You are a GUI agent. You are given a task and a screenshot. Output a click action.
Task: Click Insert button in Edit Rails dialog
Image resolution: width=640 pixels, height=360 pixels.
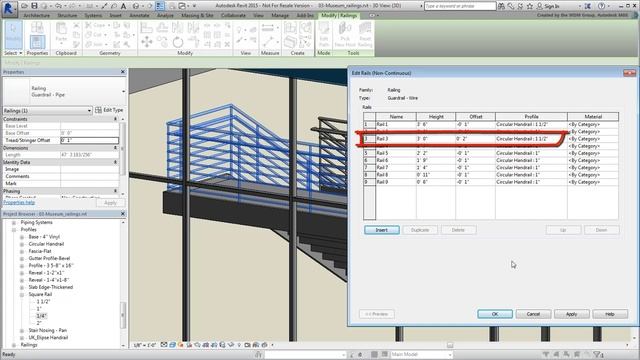(382, 230)
